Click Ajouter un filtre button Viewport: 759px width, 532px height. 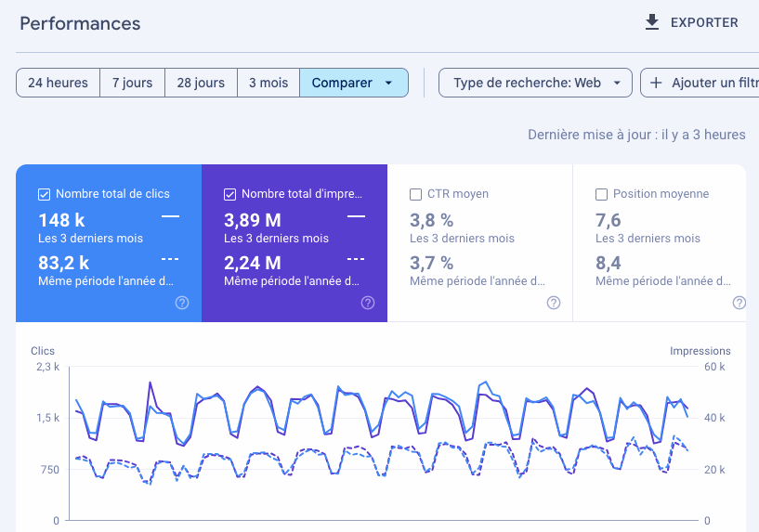coord(706,83)
